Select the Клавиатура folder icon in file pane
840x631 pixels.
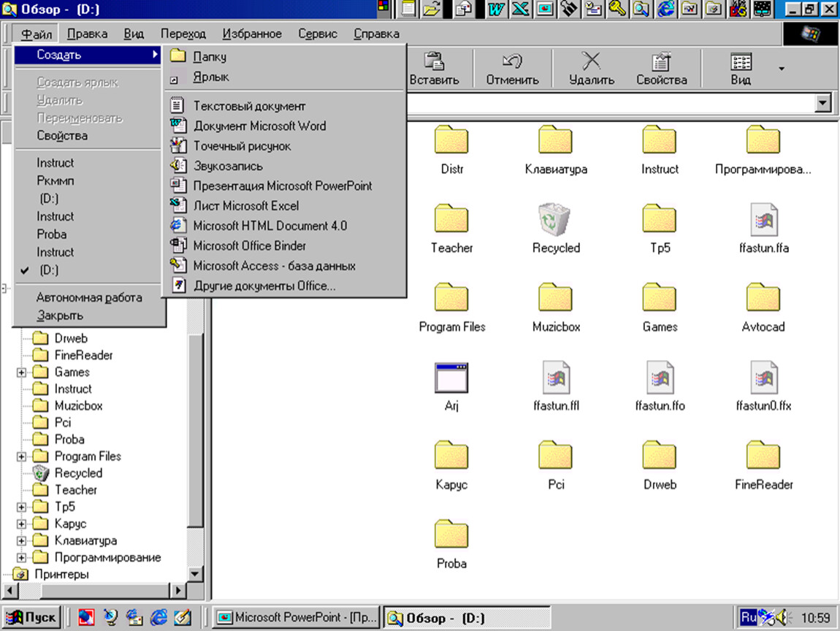(x=556, y=140)
